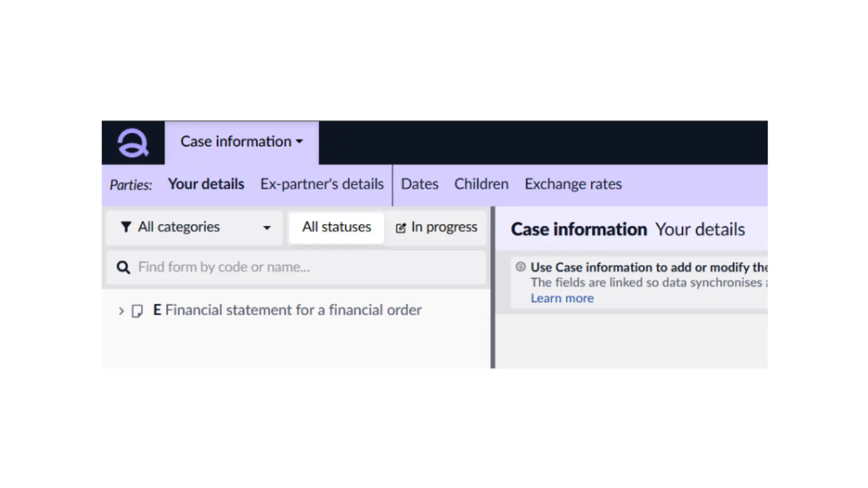Switch to the Your details tab

206,184
